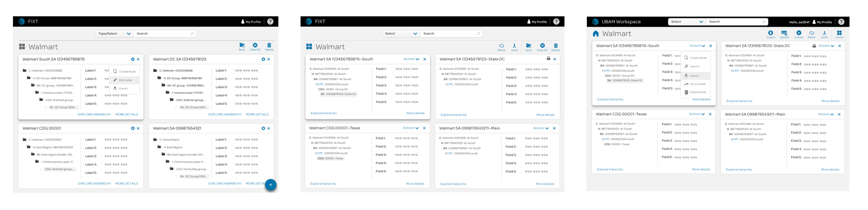
Task: Click Explore hierarchy on UBAM State DC card
Action: (740, 101)
